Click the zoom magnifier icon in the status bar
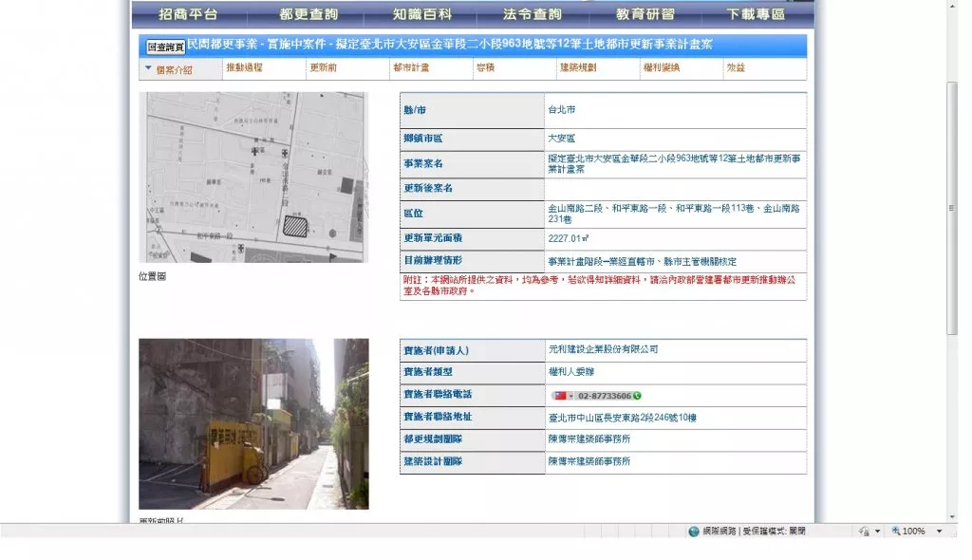972x560 pixels. point(895,532)
